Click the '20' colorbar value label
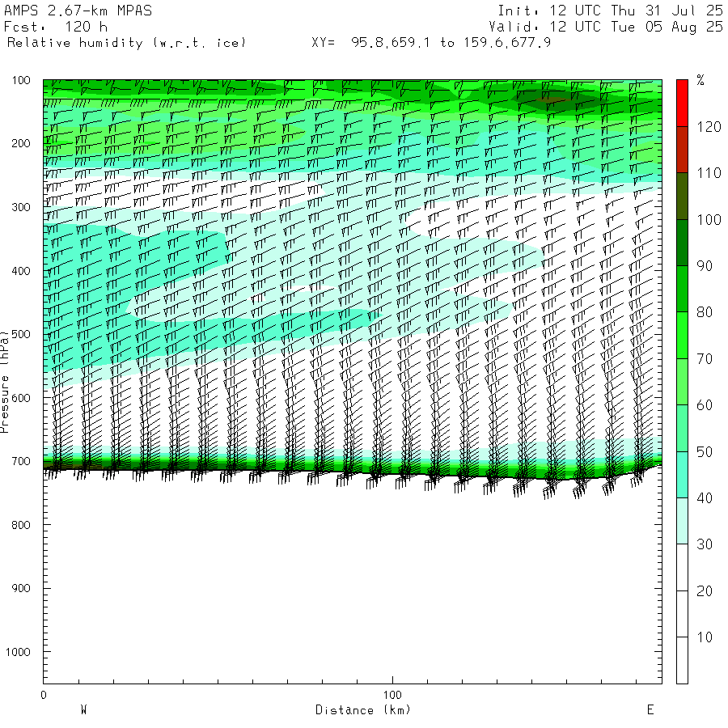 point(705,590)
